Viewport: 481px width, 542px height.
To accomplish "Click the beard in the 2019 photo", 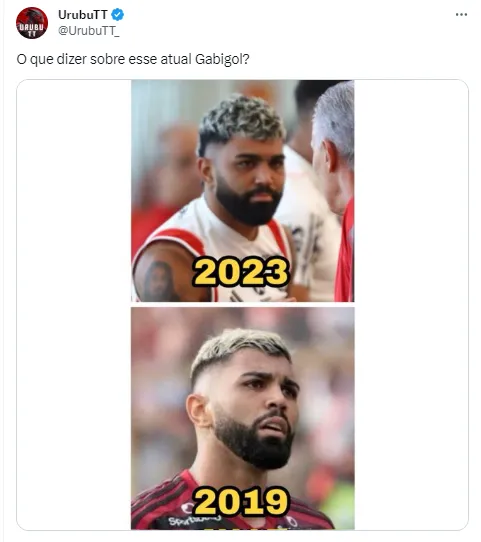I will point(256,442).
